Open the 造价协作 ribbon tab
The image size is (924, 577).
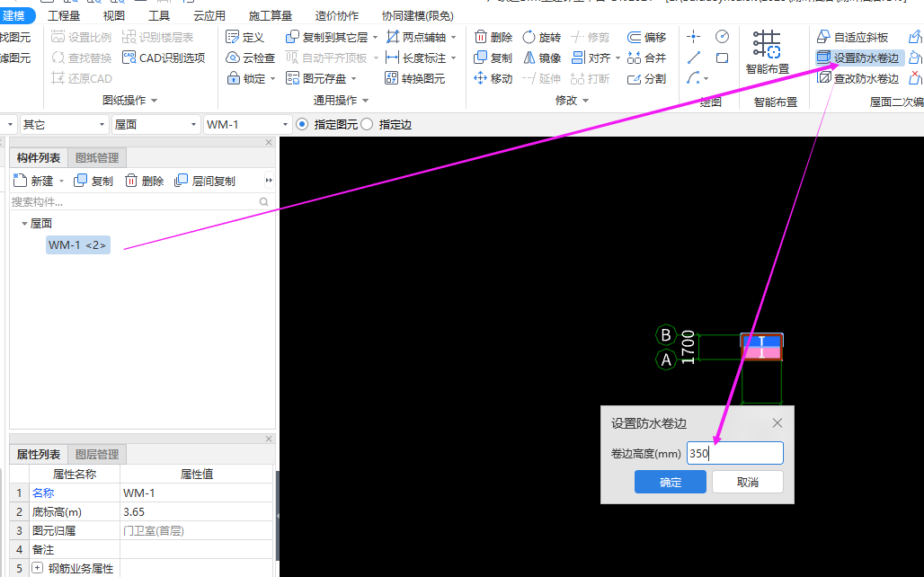pos(336,16)
